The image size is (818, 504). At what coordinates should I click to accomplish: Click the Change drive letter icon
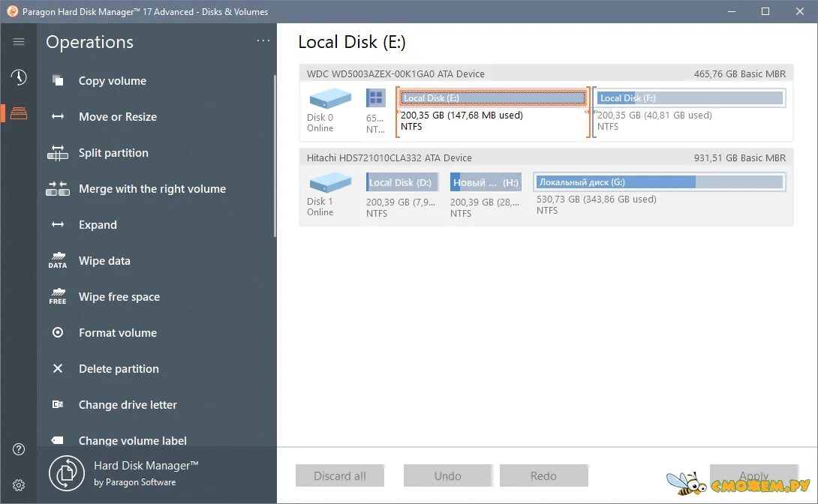click(x=58, y=404)
